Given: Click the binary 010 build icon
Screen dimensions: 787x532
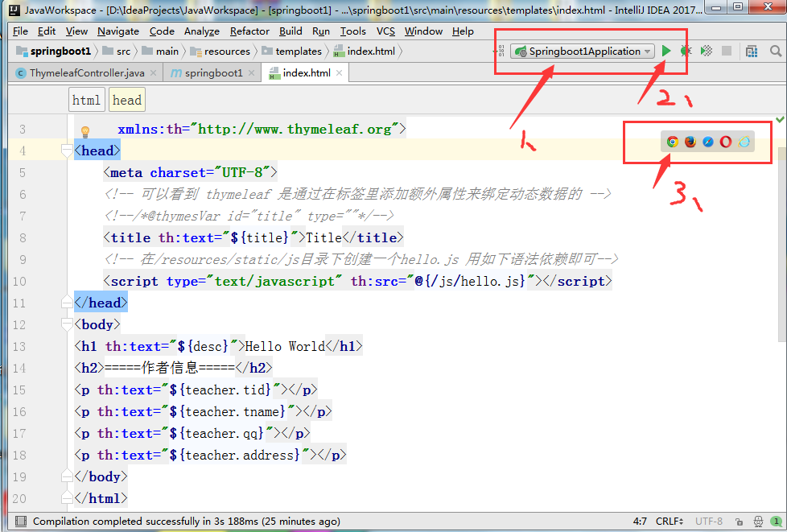Looking at the screenshot, I should point(501,51).
